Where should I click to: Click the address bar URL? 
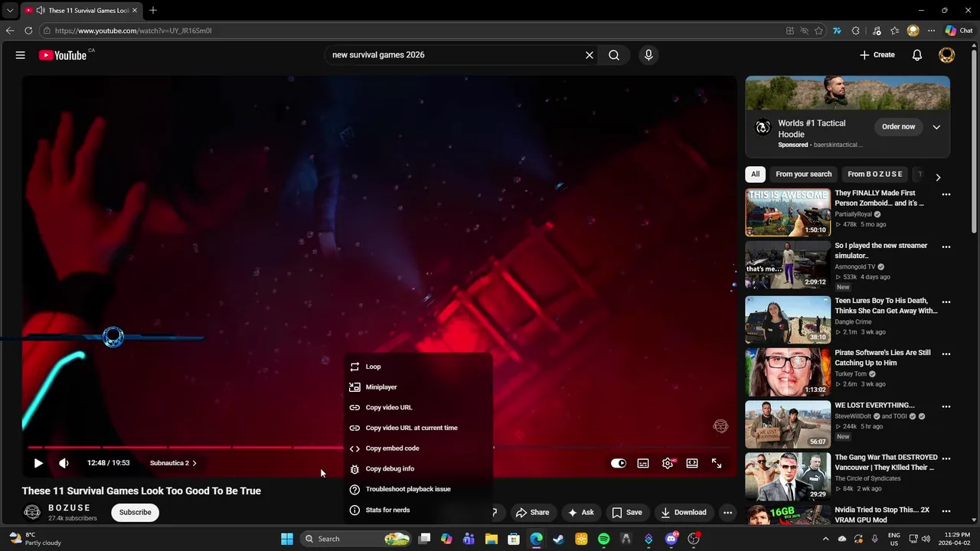click(x=133, y=31)
